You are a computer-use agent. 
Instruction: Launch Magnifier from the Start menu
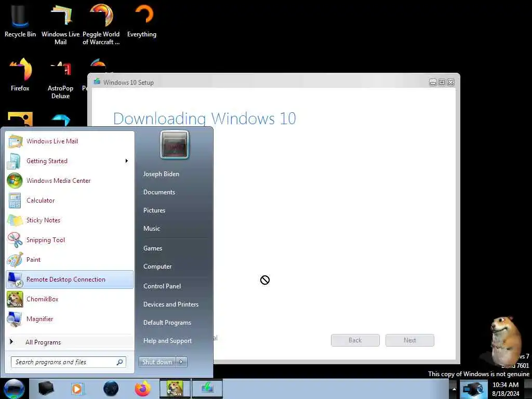pos(70,318)
